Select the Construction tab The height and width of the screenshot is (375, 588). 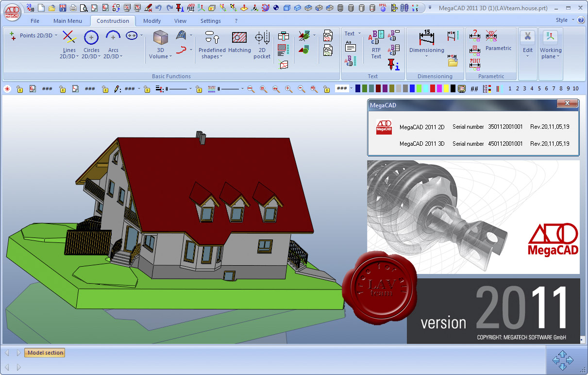click(x=113, y=21)
